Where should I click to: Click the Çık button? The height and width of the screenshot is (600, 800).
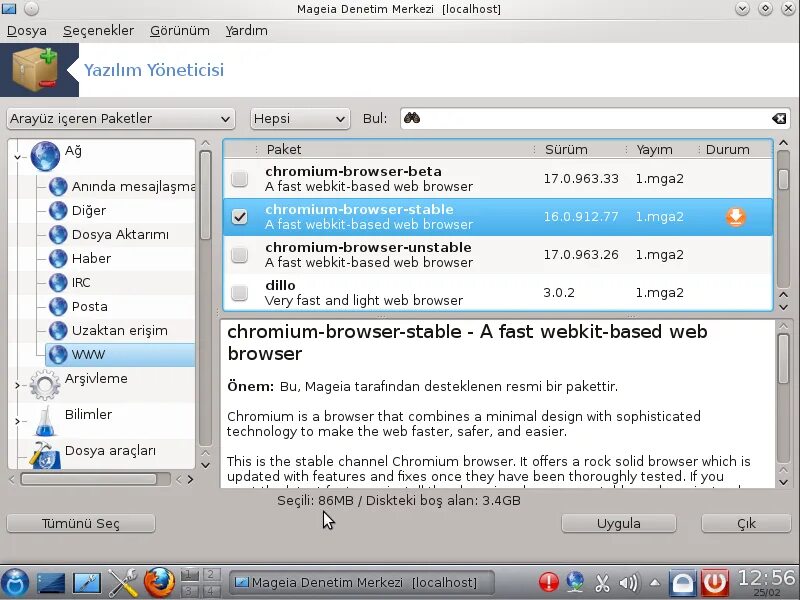746,523
